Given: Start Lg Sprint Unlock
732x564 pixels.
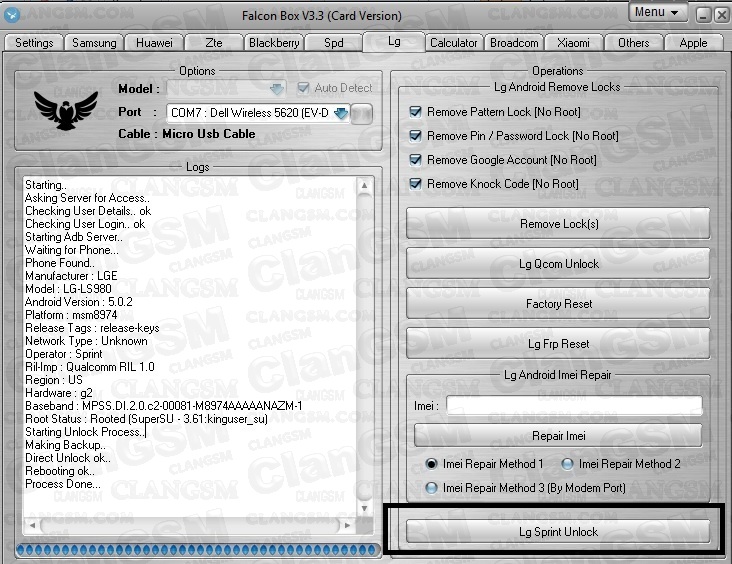Looking at the screenshot, I should point(558,532).
